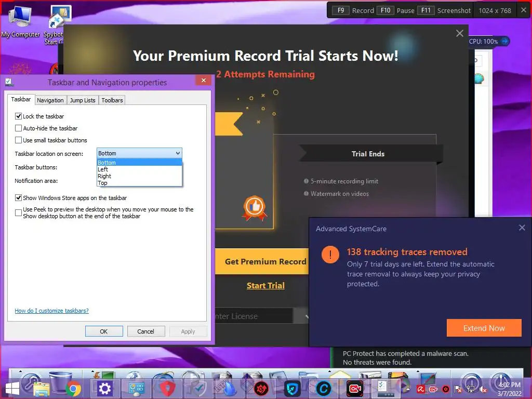Choose Left in the location list
This screenshot has height=399, width=532.
coord(139,169)
